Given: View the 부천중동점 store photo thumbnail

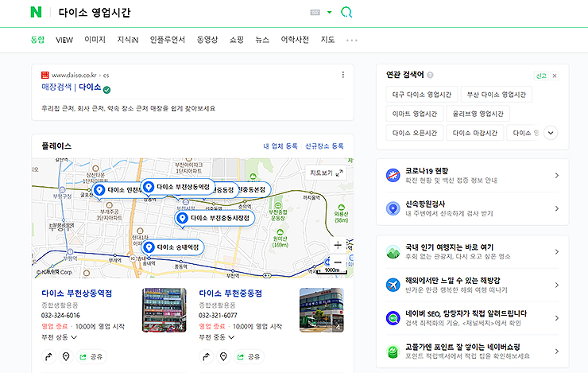Looking at the screenshot, I should pyautogui.click(x=322, y=310).
